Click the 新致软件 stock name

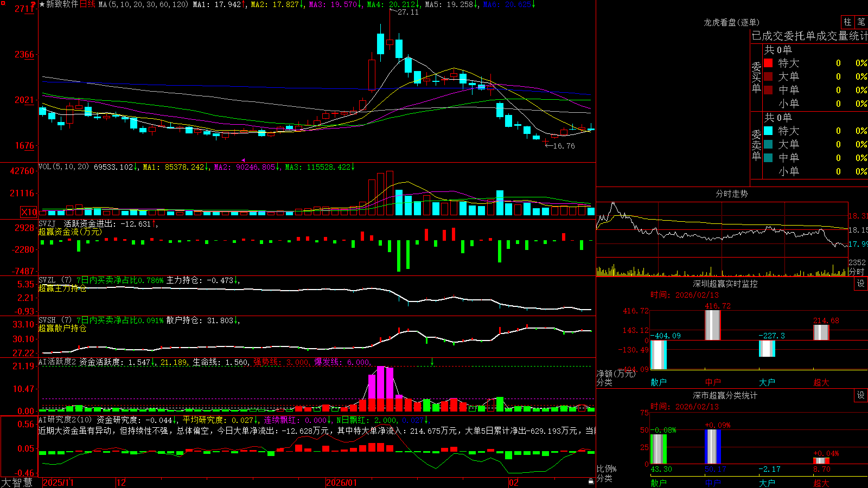click(62, 4)
